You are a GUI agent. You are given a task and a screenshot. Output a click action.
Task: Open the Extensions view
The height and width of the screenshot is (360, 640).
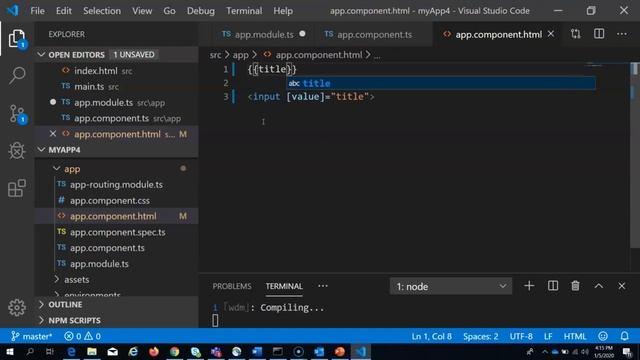[17, 188]
